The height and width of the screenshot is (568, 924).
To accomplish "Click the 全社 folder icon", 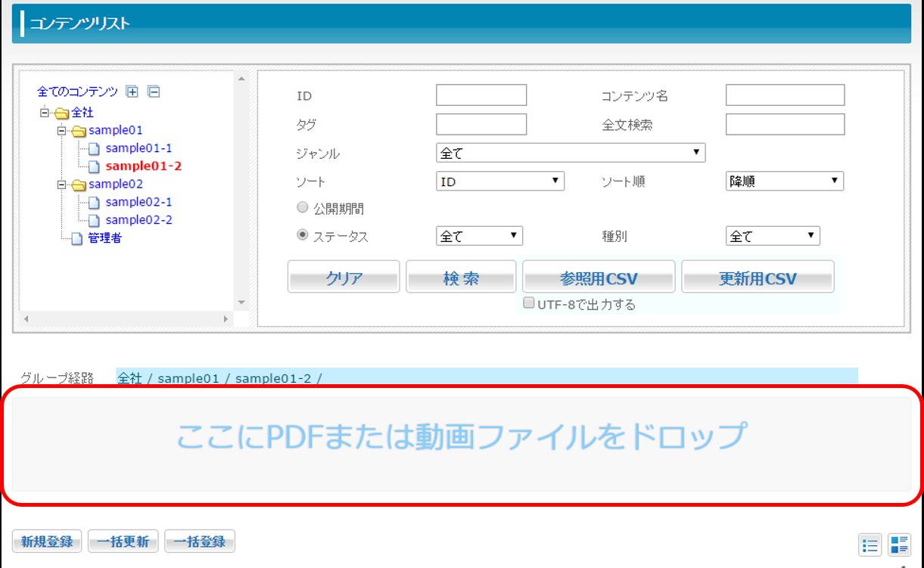I will 63,113.
